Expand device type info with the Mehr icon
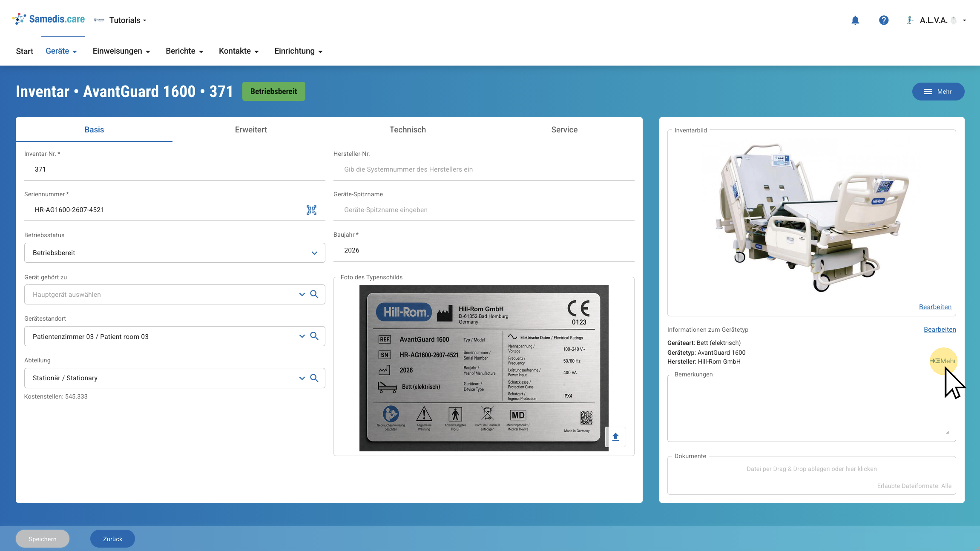The height and width of the screenshot is (551, 980). (943, 361)
